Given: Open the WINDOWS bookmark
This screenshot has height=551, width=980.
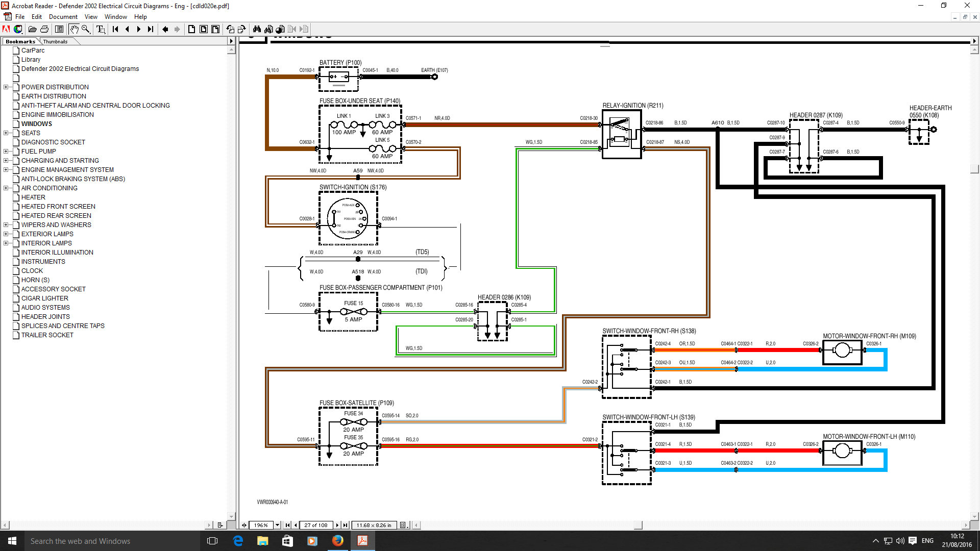Looking at the screenshot, I should coord(37,124).
